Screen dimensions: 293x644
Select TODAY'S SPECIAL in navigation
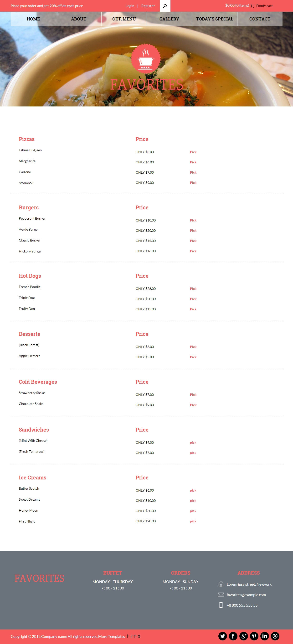(214, 19)
